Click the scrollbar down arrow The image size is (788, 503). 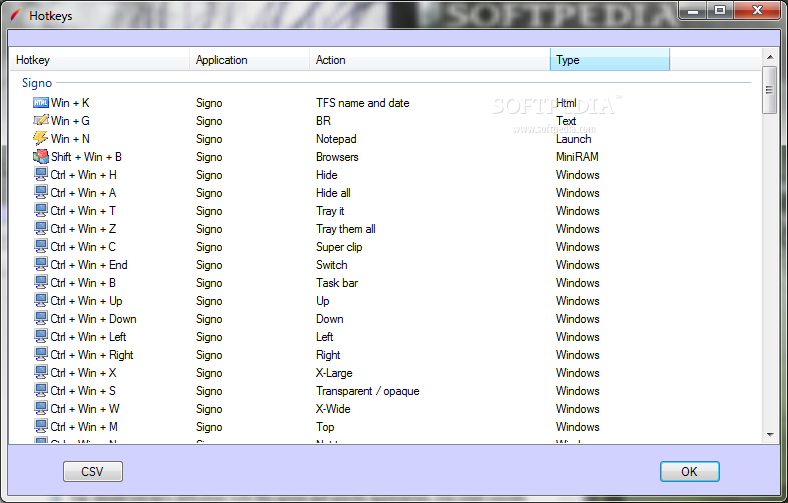pos(770,435)
